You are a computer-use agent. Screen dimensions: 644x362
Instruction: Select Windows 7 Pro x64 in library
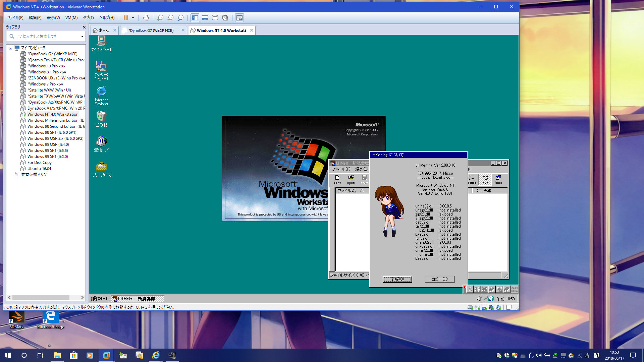[45, 84]
